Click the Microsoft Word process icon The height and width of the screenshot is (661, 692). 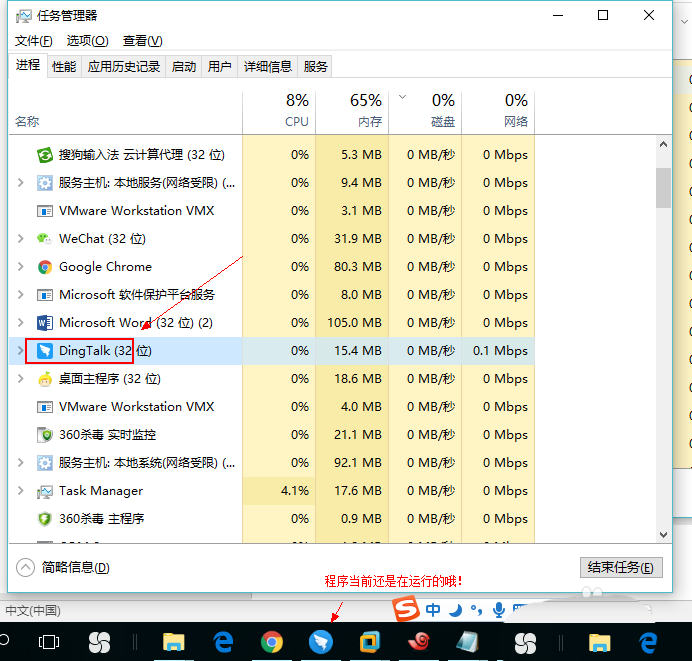point(45,323)
